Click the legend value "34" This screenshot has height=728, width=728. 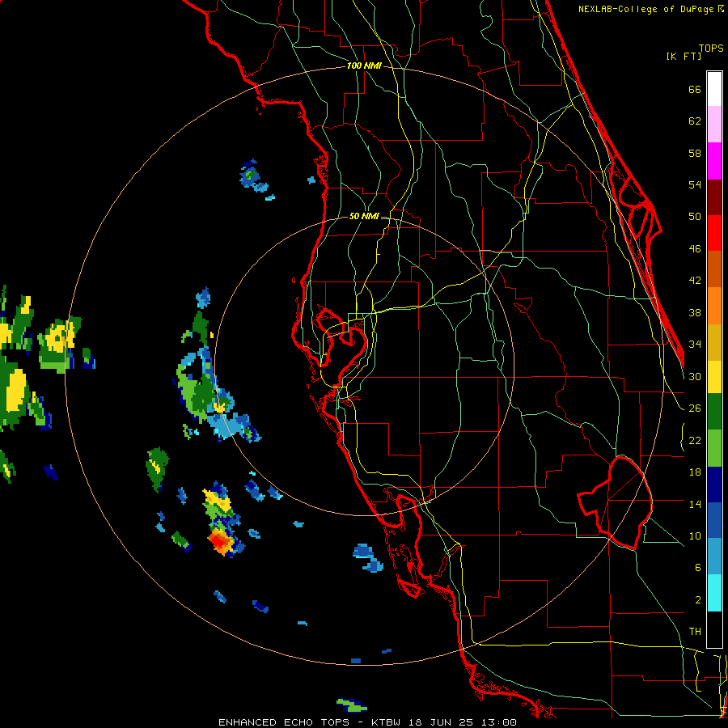click(x=695, y=344)
